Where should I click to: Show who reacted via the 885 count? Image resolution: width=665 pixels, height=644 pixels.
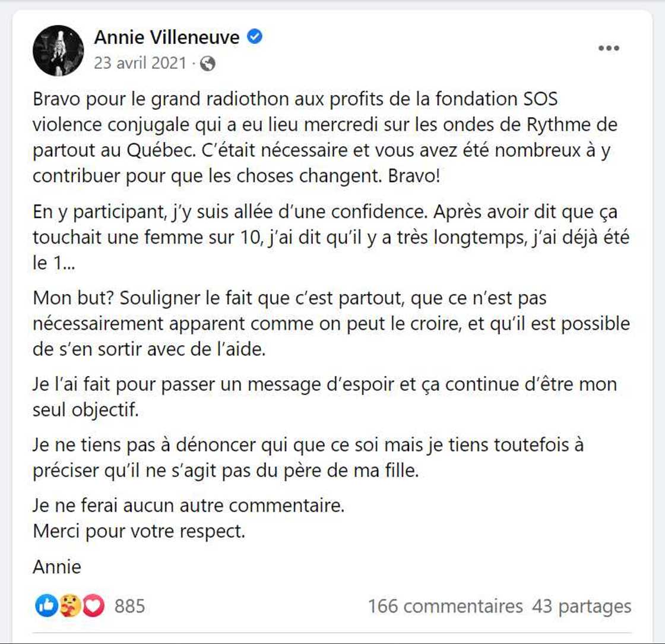[x=129, y=606]
